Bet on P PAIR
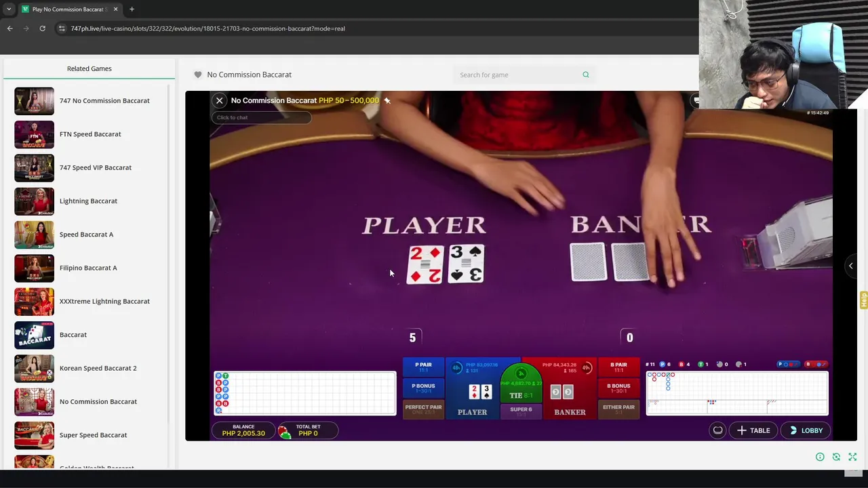Image resolution: width=868 pixels, height=488 pixels. pyautogui.click(x=423, y=367)
